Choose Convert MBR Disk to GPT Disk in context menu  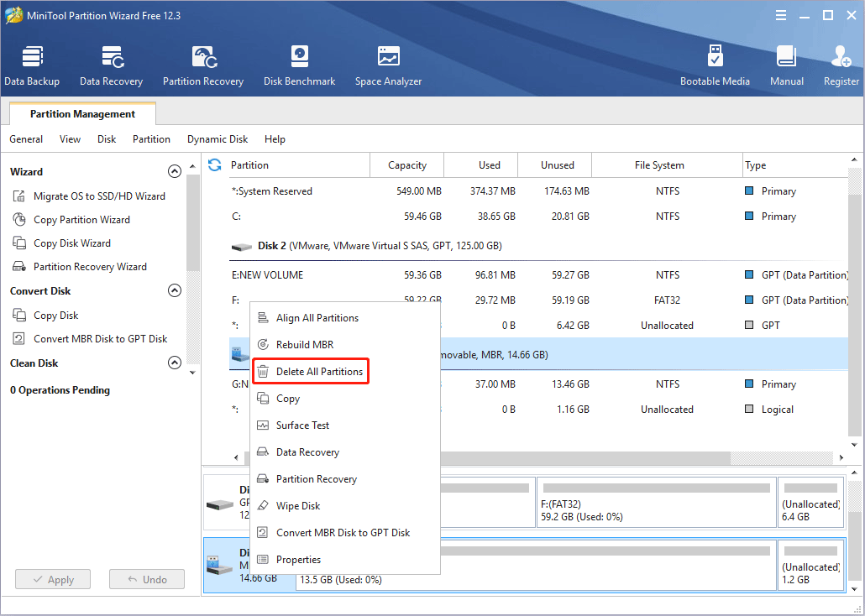click(345, 533)
